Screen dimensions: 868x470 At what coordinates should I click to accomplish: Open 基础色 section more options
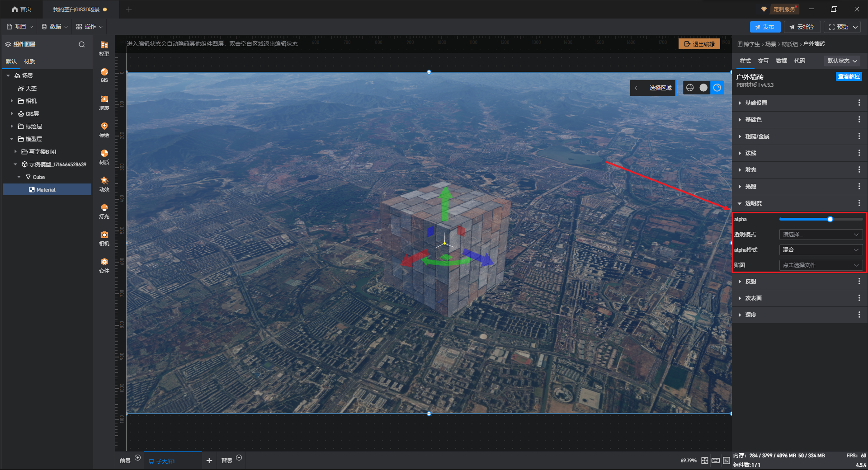859,120
